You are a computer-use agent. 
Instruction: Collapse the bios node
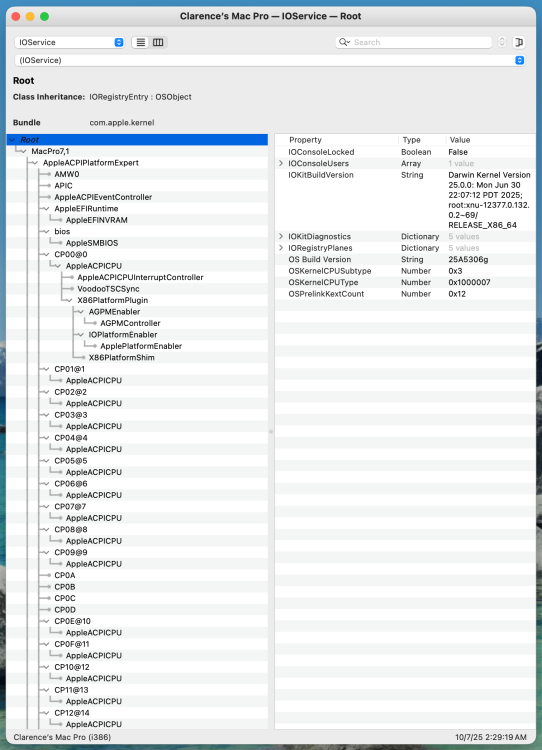[47, 232]
